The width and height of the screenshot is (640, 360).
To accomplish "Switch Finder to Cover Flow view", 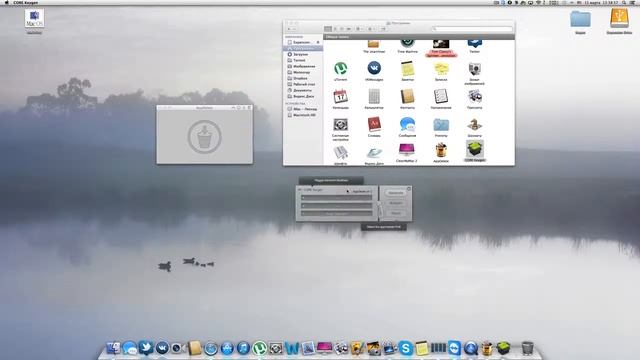I will (x=349, y=29).
